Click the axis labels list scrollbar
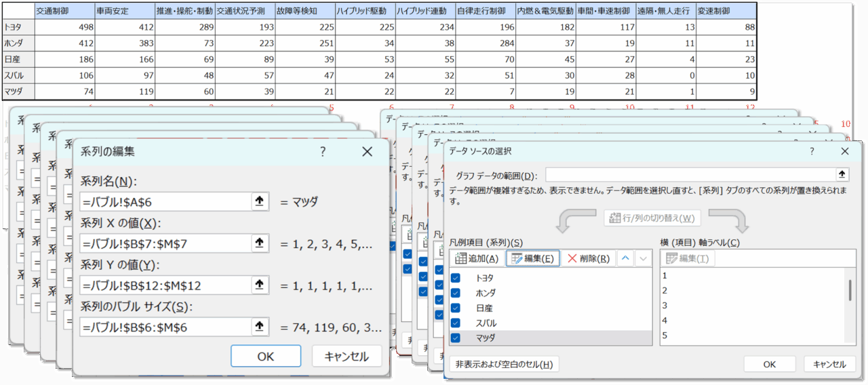 click(850, 290)
